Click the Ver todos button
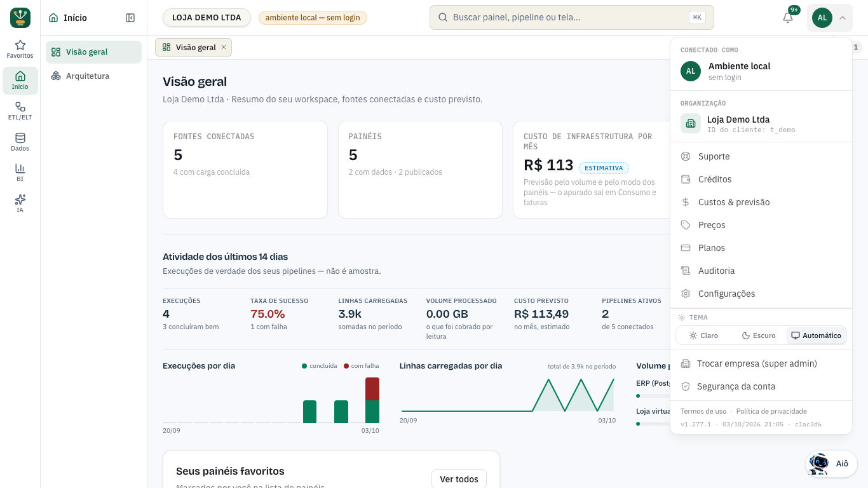The height and width of the screenshot is (488, 868). (459, 479)
